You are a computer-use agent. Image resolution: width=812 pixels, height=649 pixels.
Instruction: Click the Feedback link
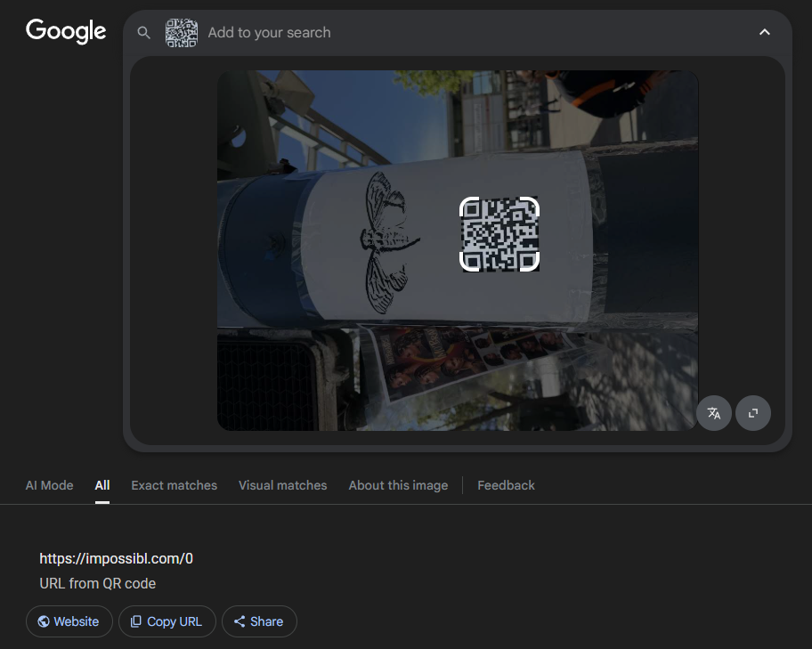(x=506, y=485)
